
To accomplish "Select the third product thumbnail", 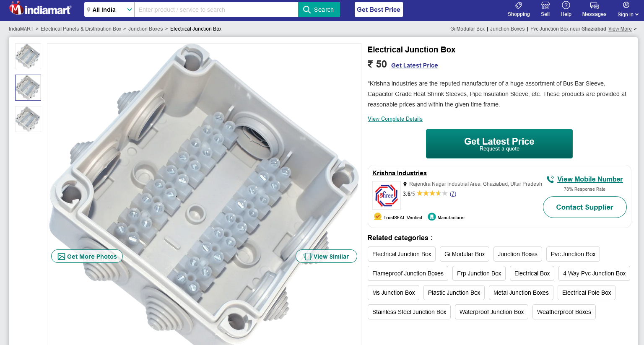I will coord(28,119).
